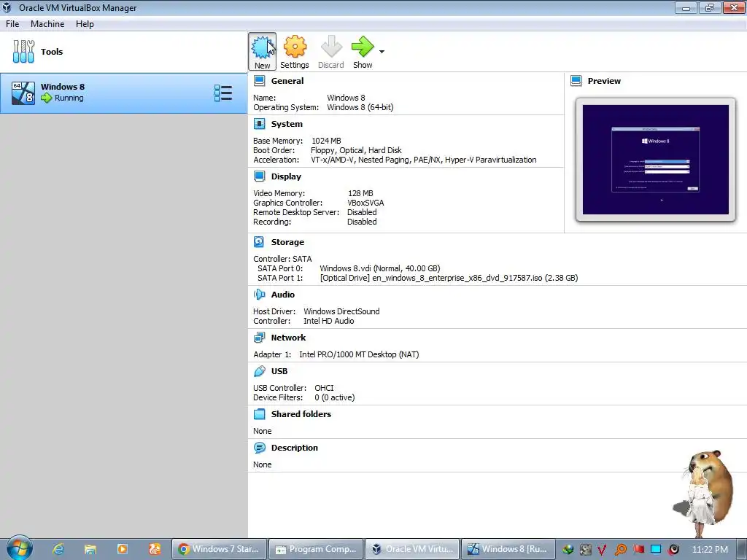Open the USB section header link
This screenshot has width=747, height=560.
[x=279, y=371]
